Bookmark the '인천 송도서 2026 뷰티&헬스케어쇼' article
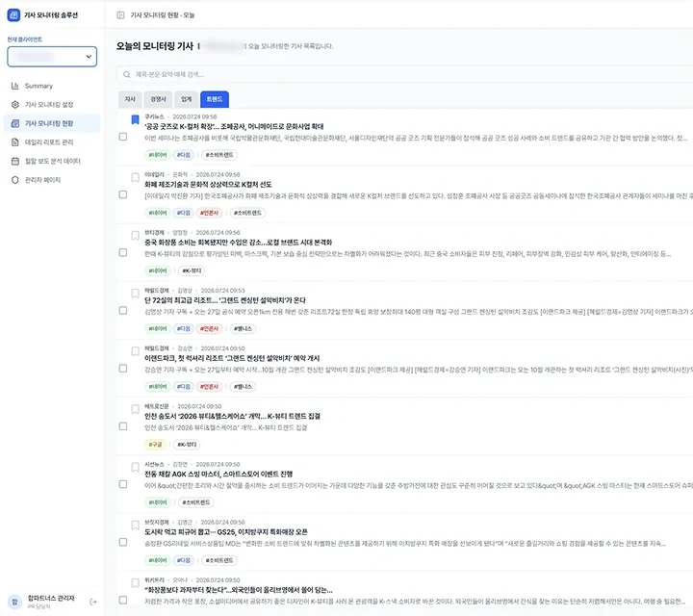 (x=136, y=409)
